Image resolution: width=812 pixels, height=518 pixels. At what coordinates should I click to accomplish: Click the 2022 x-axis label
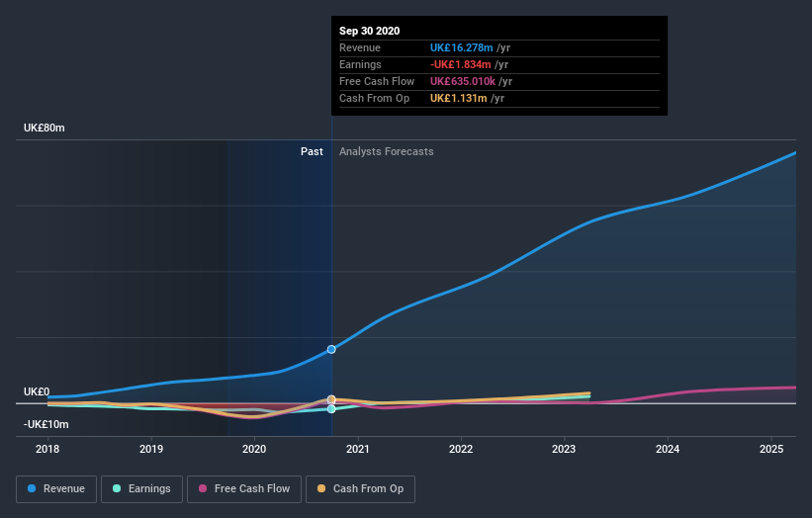461,449
